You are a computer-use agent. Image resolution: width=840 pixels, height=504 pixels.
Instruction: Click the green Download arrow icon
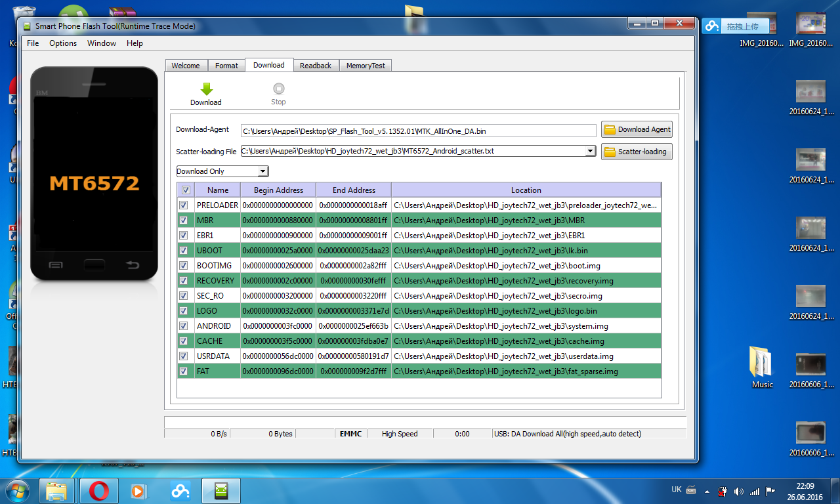206,90
